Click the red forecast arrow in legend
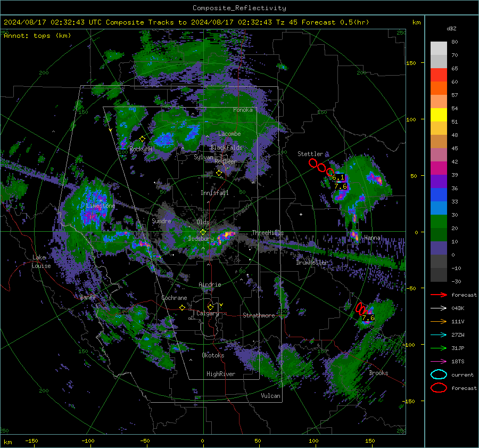This screenshot has width=479, height=448. tap(439, 295)
